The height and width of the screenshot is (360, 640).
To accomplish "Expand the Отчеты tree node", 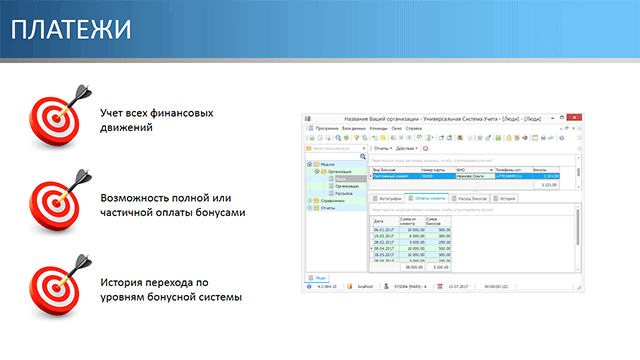I will (x=309, y=208).
